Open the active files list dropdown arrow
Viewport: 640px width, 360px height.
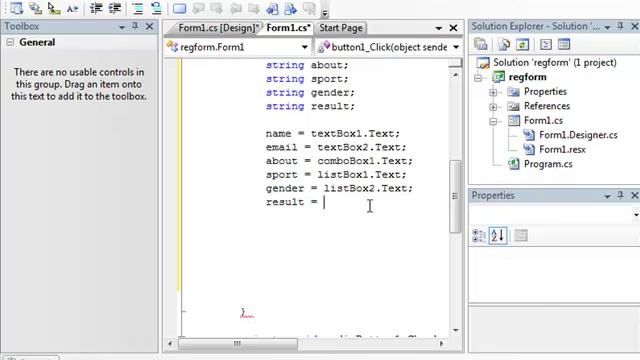(438, 28)
